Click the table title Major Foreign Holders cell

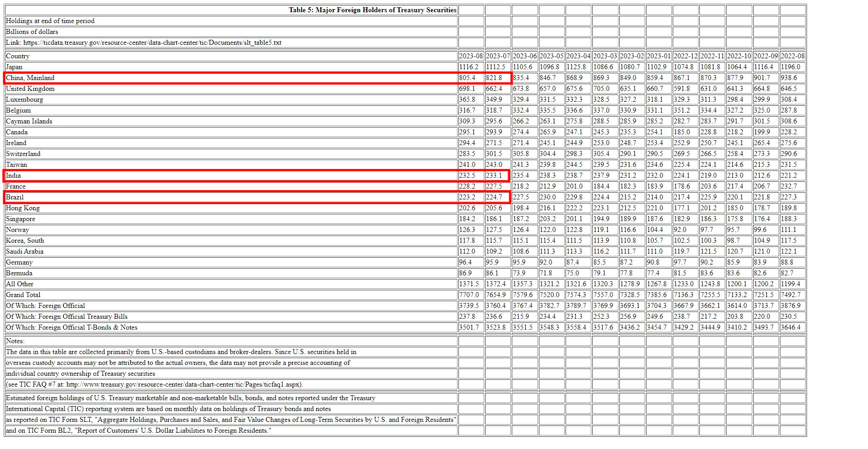(231, 10)
